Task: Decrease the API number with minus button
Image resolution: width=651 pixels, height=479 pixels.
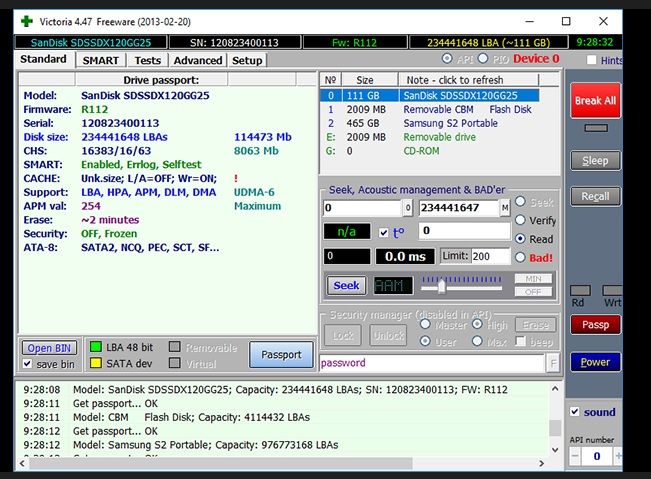Action: pos(575,456)
